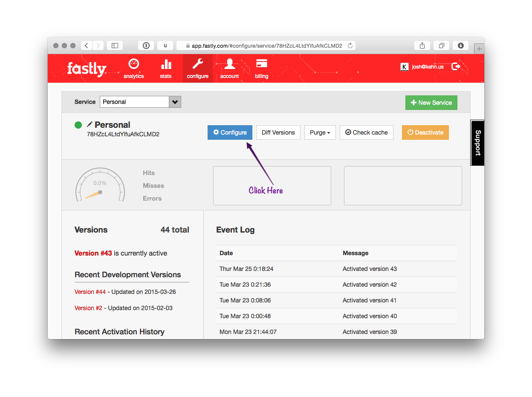This screenshot has height=397, width=532.
Task: Click the Date column header
Action: 226,253
